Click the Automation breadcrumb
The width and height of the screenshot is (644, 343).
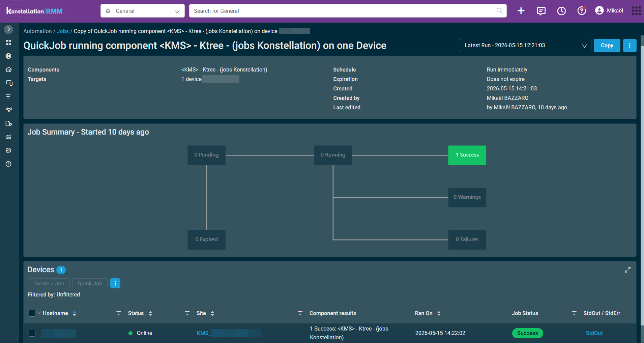[37, 31]
